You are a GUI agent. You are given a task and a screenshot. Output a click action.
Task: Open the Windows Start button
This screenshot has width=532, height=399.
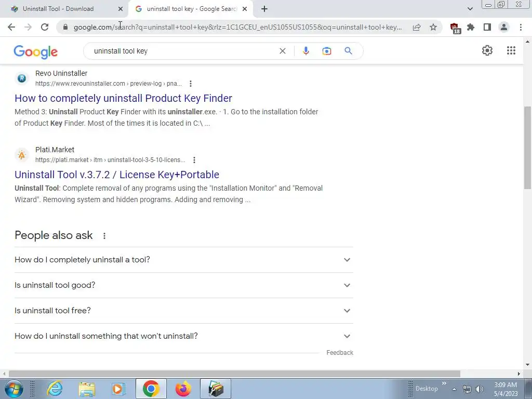(x=14, y=389)
